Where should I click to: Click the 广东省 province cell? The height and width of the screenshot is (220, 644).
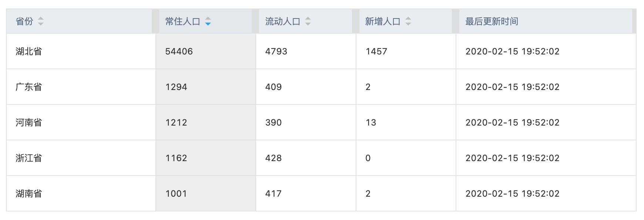[x=81, y=87]
